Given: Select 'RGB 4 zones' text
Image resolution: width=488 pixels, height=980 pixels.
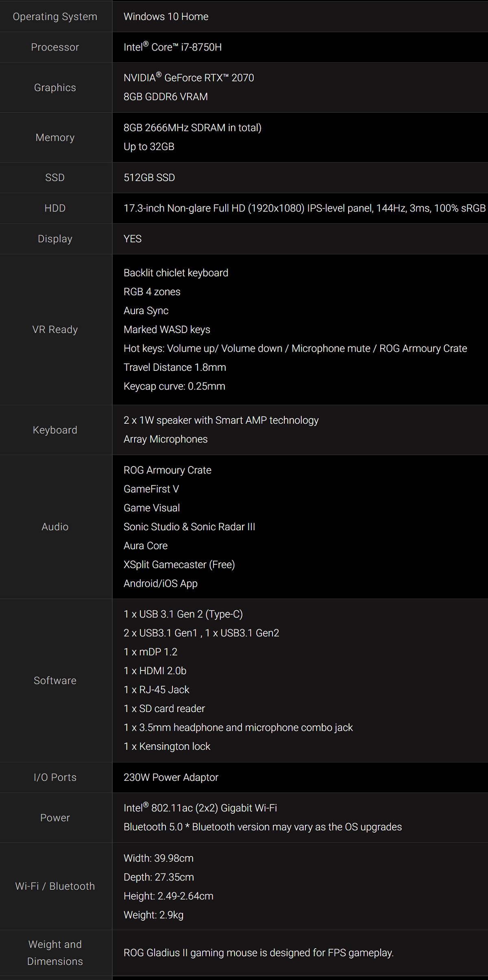Looking at the screenshot, I should click(x=152, y=292).
